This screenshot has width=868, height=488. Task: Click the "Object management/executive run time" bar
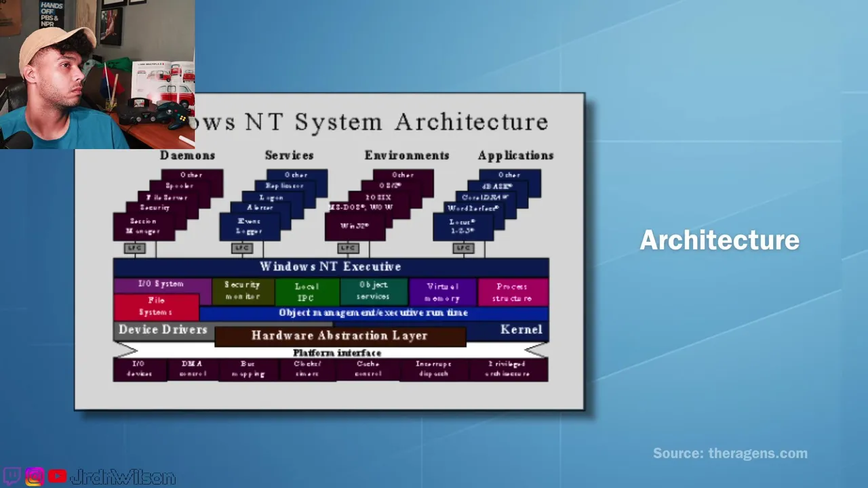pos(374,313)
